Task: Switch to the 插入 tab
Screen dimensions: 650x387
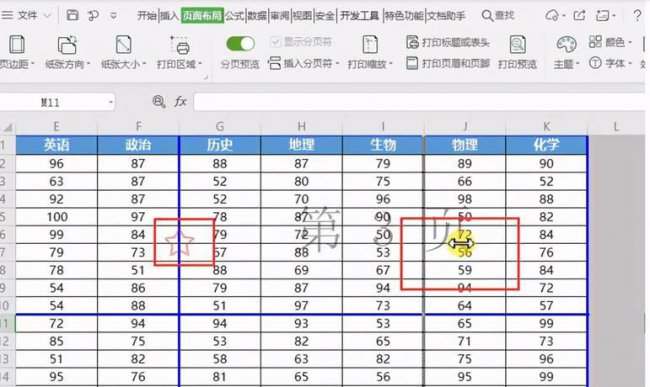Action: pyautogui.click(x=169, y=16)
